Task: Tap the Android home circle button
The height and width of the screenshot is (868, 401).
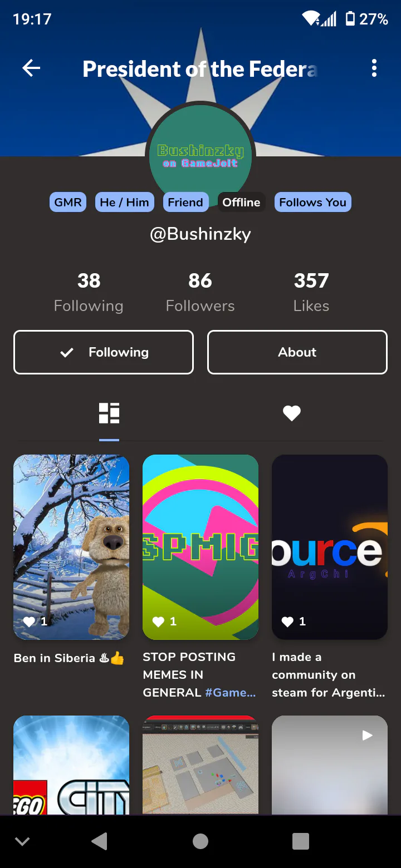Action: 200,841
